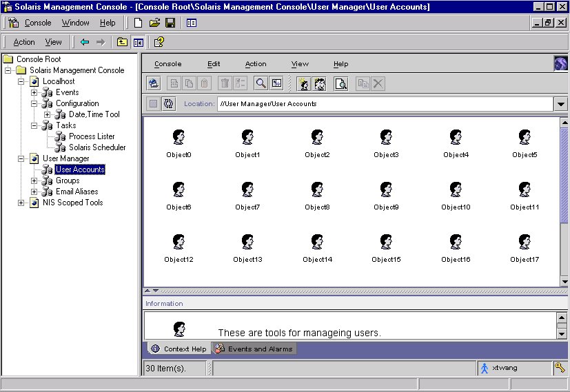Open the outer Help menu
This screenshot has height=392, width=570.
108,23
